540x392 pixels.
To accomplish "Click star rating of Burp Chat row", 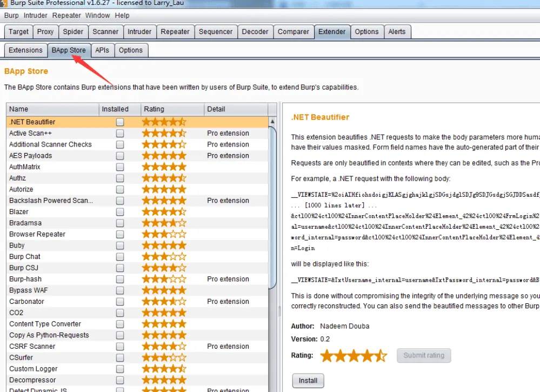I will coord(164,257).
